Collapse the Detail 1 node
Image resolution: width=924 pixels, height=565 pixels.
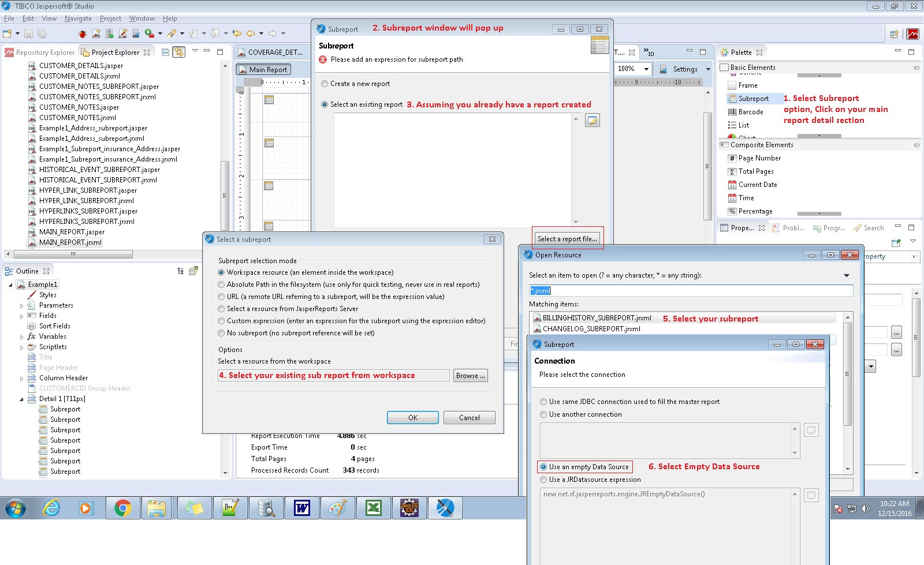pyautogui.click(x=22, y=399)
